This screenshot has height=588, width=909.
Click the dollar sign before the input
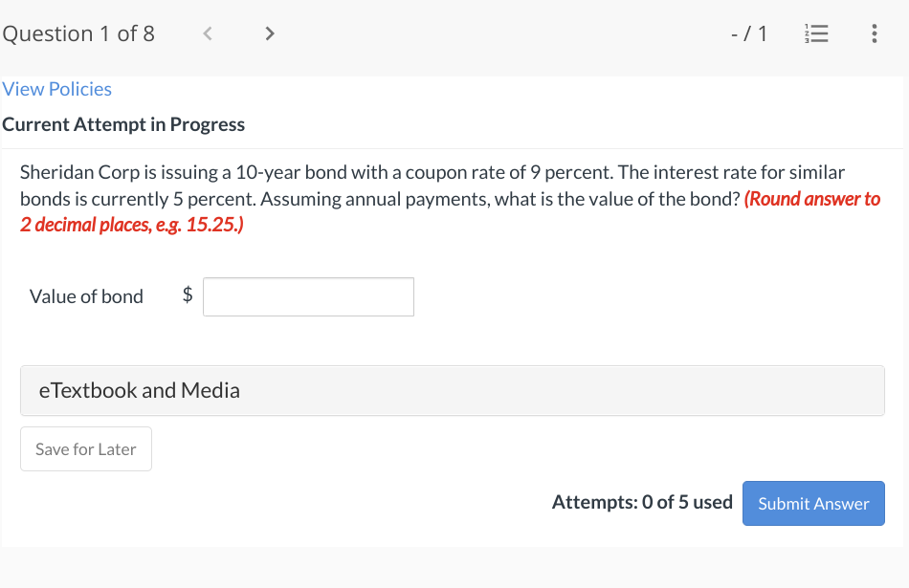click(188, 296)
